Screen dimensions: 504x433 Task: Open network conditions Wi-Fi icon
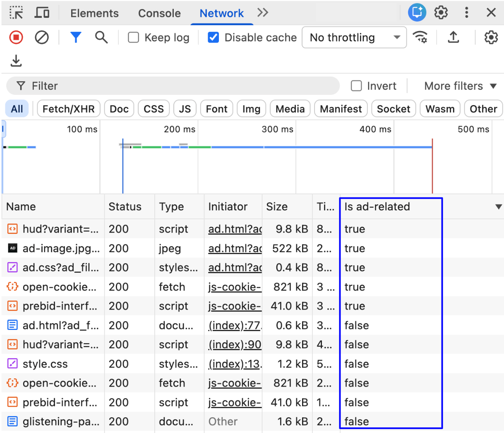[x=420, y=37]
